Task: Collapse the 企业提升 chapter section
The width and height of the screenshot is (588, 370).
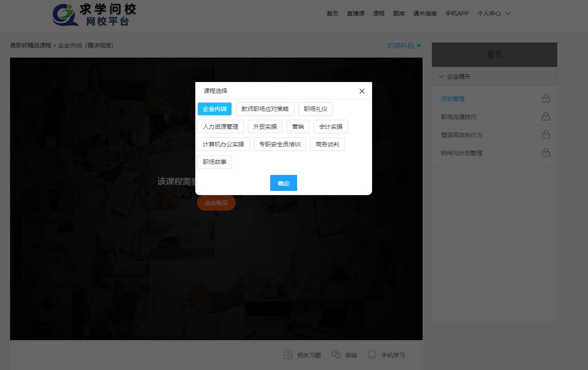Action: point(459,76)
